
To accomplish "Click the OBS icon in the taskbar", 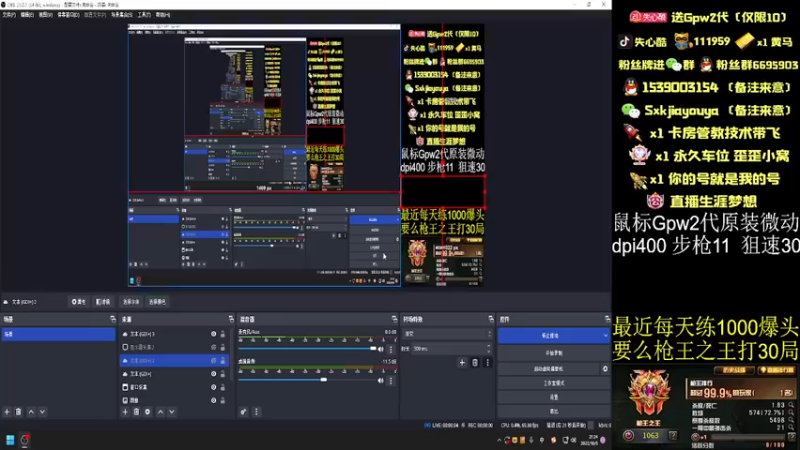I will click(24, 440).
